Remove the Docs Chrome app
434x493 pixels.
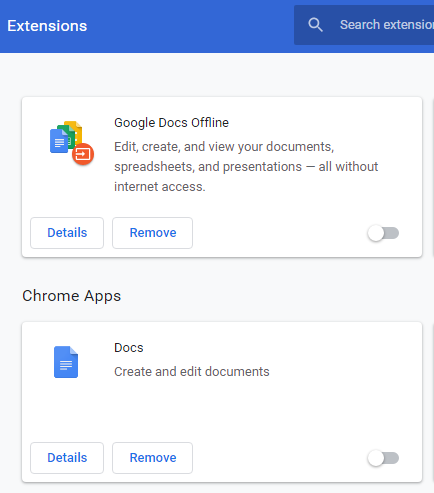point(153,458)
